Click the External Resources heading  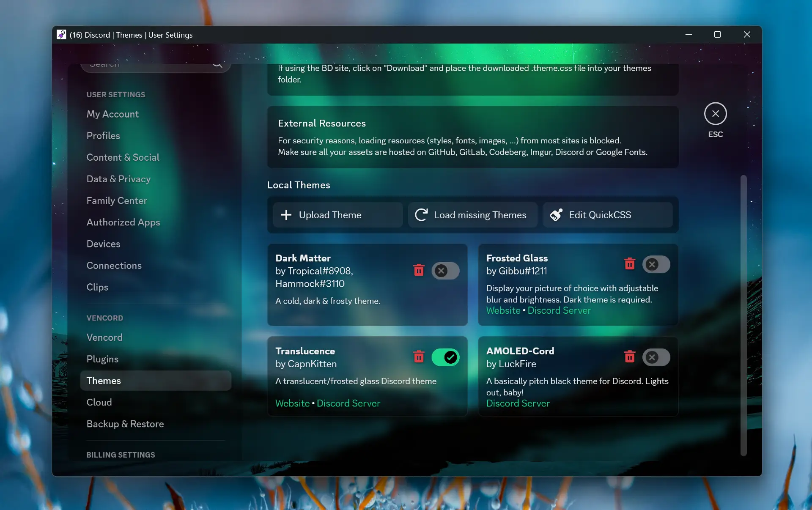322,123
